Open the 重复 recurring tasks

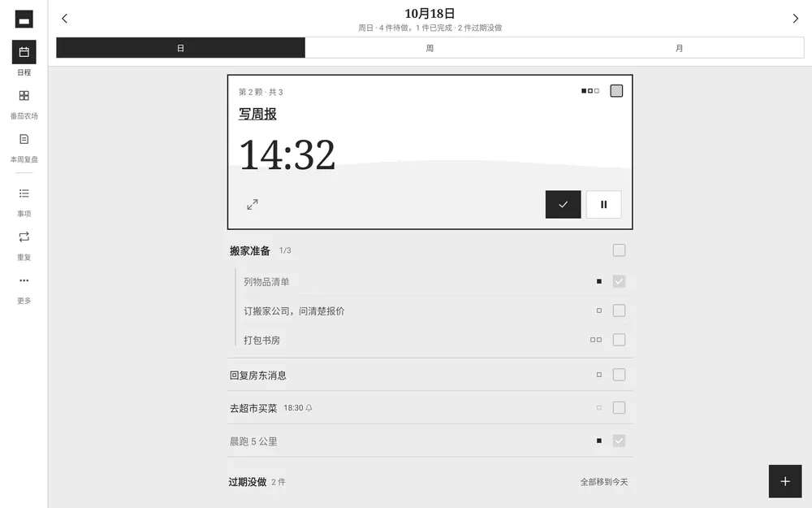click(24, 245)
